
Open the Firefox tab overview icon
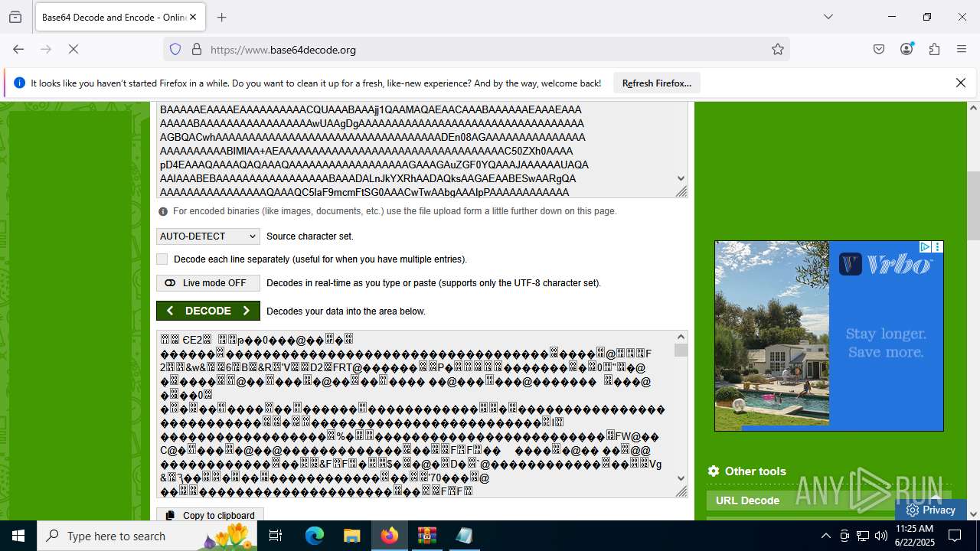15,17
